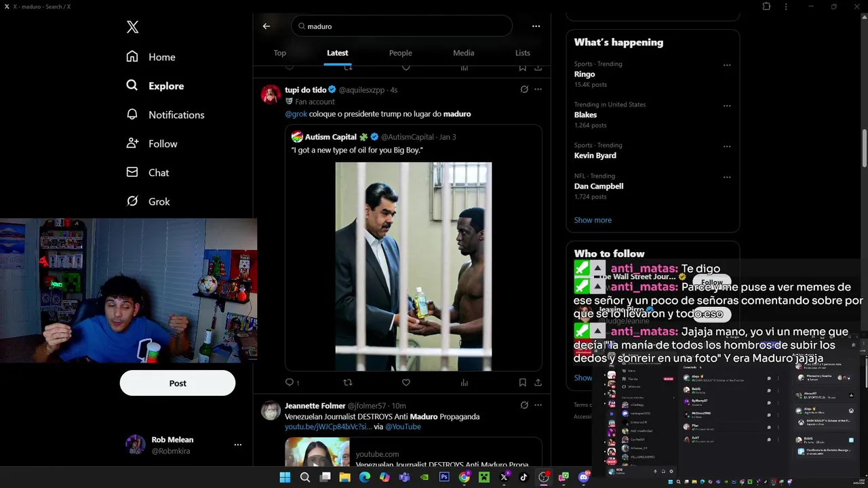The image size is (868, 488).
Task: Open the youtube.com video card thumbnail
Action: click(317, 452)
